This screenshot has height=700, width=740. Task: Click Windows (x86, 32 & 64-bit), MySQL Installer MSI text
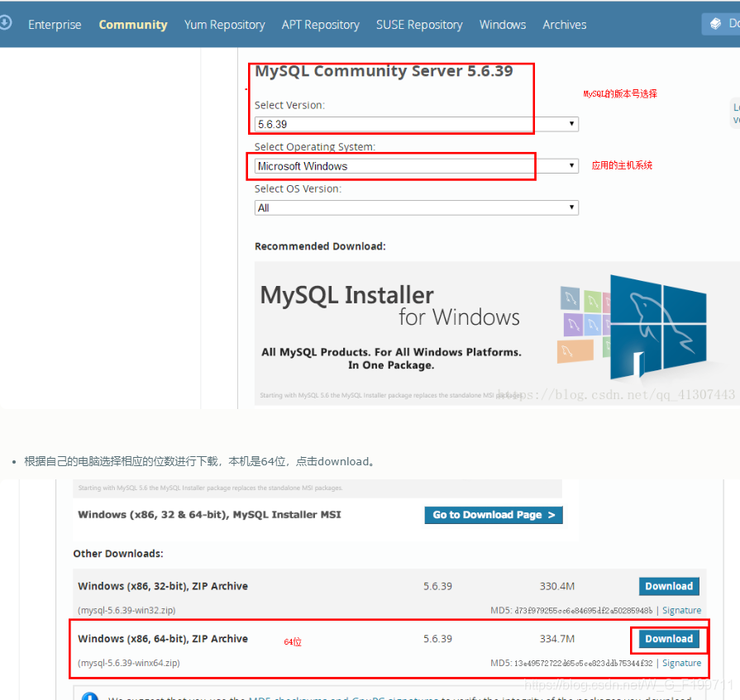(x=209, y=515)
